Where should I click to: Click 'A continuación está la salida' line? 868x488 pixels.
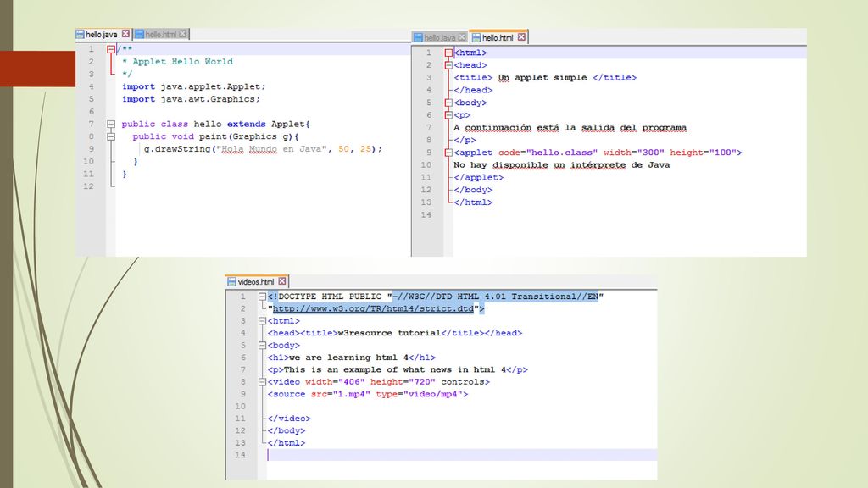(570, 128)
